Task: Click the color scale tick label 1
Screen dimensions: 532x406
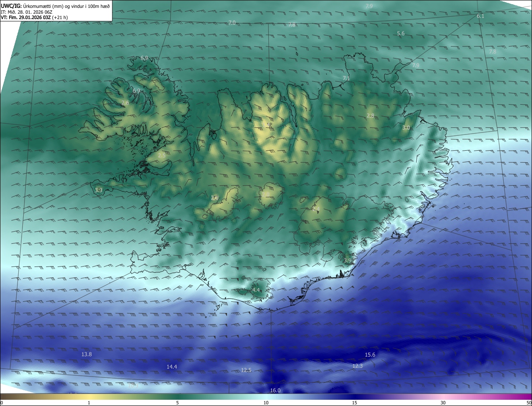Action: [x=89, y=403]
